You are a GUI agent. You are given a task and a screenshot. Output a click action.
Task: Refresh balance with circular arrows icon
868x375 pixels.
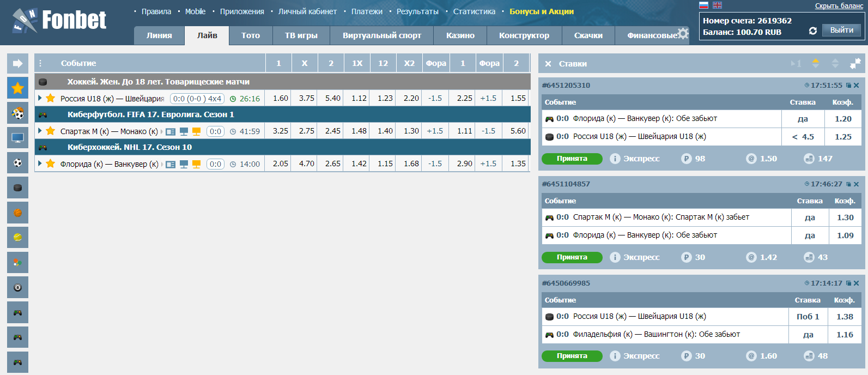point(812,31)
